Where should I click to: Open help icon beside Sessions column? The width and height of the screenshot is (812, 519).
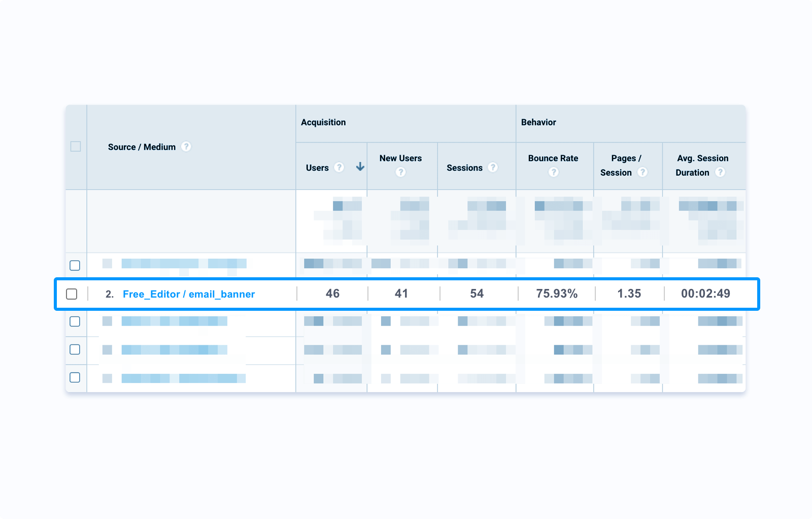[x=493, y=167]
